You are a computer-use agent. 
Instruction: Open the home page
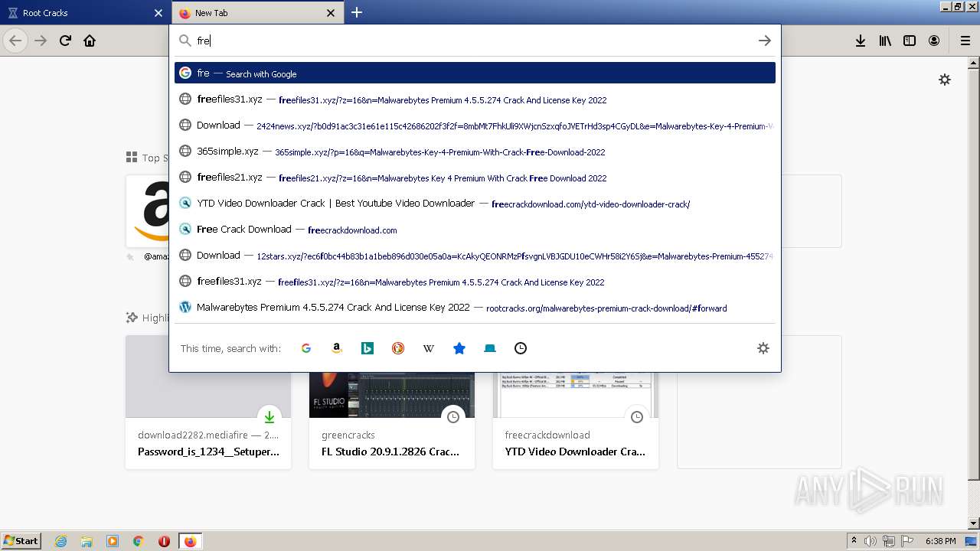pos(90,41)
